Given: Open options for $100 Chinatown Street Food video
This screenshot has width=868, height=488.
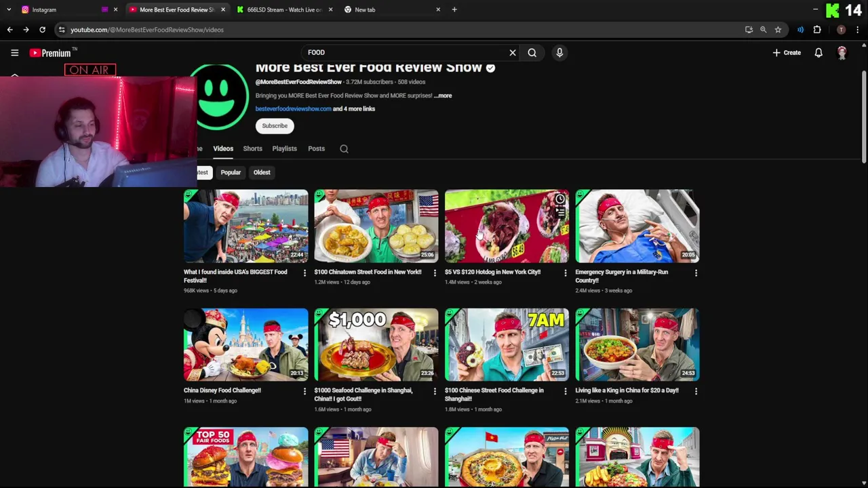Looking at the screenshot, I should click(x=435, y=272).
